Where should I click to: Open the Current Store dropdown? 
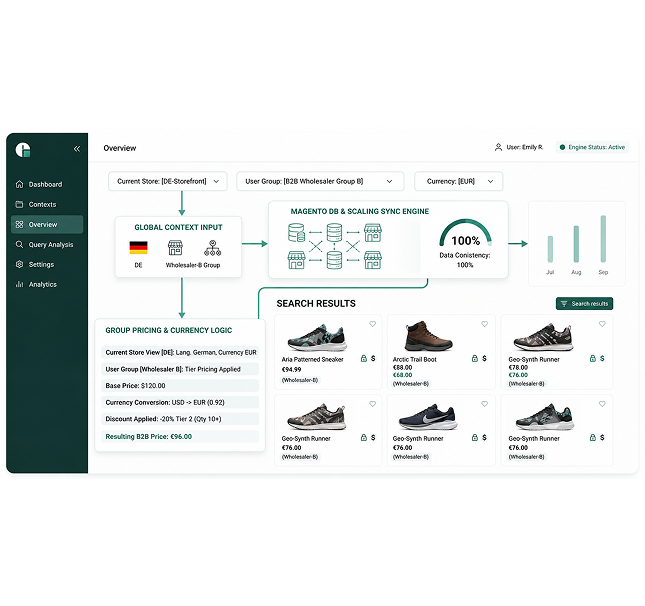coord(168,181)
